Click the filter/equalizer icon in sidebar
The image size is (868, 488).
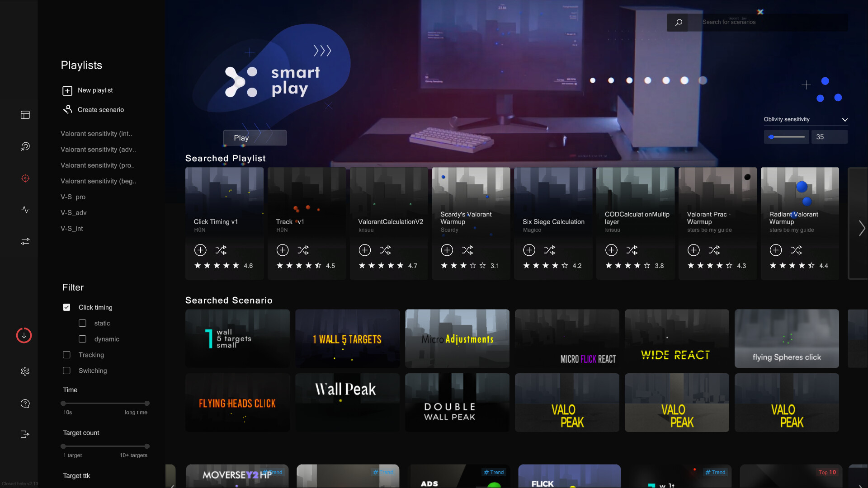[x=25, y=241]
